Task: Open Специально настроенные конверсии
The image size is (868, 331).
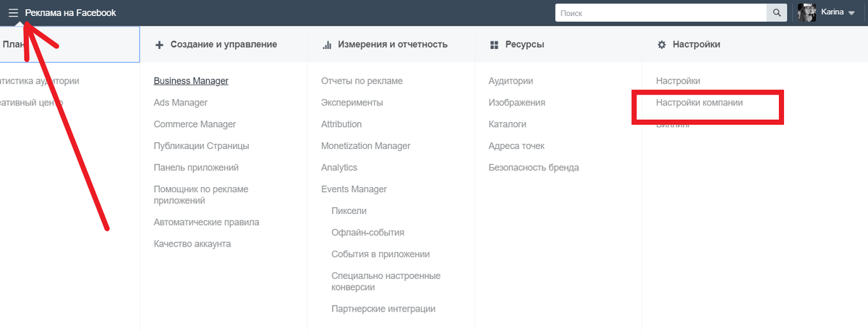Action: 386,282
